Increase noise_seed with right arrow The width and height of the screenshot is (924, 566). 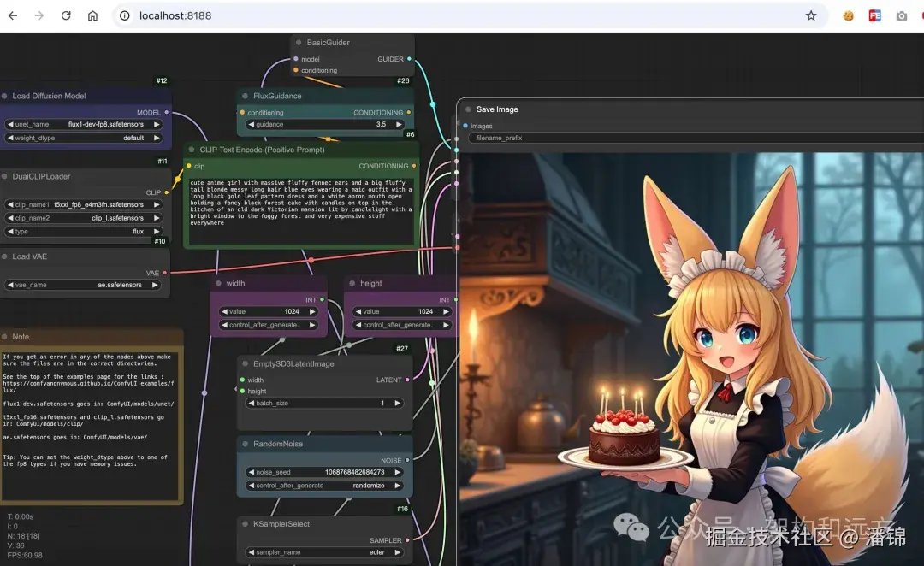click(x=398, y=472)
